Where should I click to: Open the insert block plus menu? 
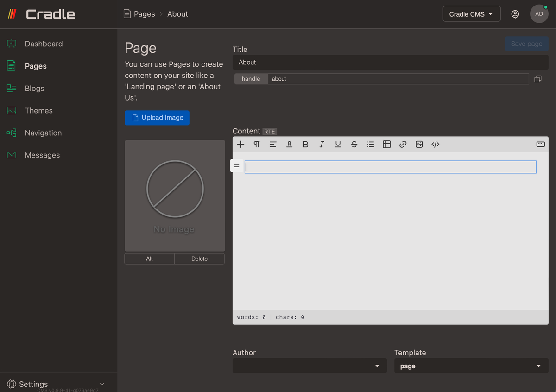240,144
